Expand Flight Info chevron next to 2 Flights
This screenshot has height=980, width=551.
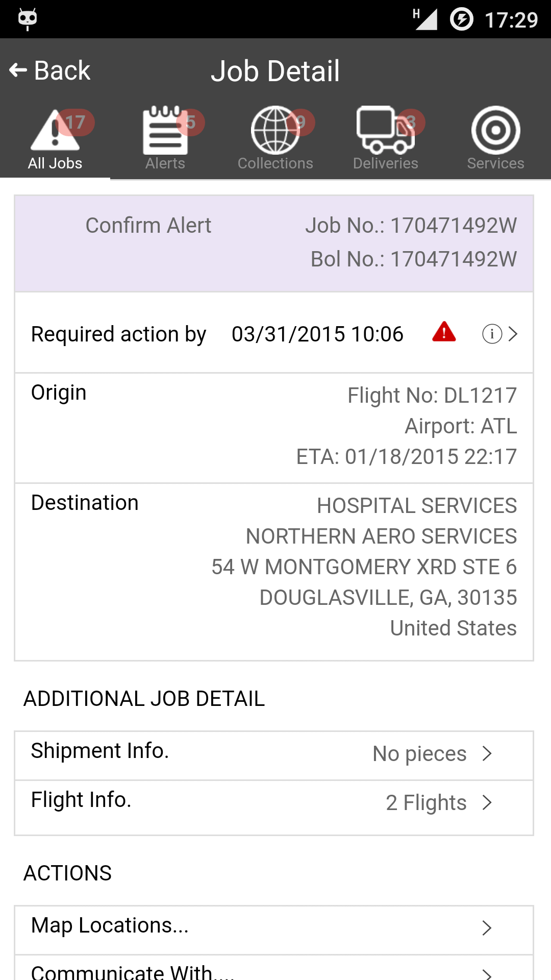[487, 802]
